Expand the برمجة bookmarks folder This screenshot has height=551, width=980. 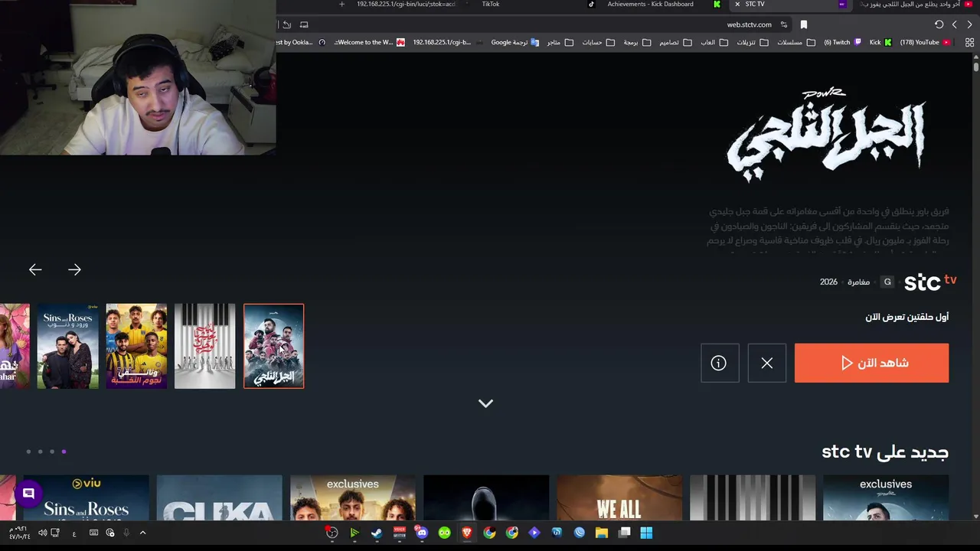(636, 42)
